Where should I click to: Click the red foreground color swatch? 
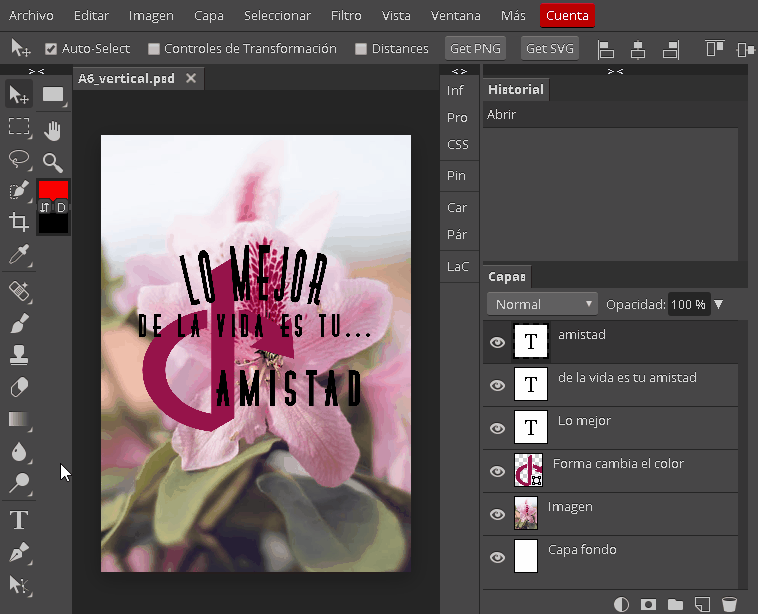tap(53, 189)
